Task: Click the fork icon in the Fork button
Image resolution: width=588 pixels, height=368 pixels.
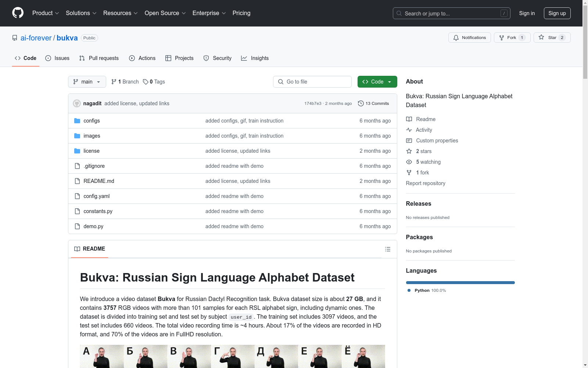Action: point(502,38)
